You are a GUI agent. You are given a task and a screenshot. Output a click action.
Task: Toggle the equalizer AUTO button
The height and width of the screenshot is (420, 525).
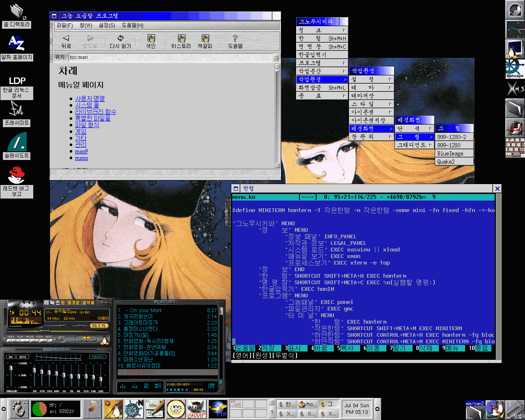tap(23, 357)
